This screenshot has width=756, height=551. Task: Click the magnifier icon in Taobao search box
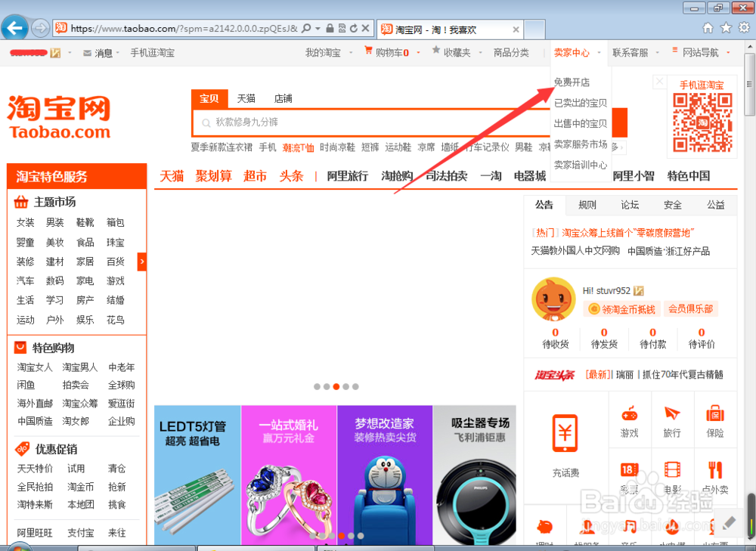[206, 123]
